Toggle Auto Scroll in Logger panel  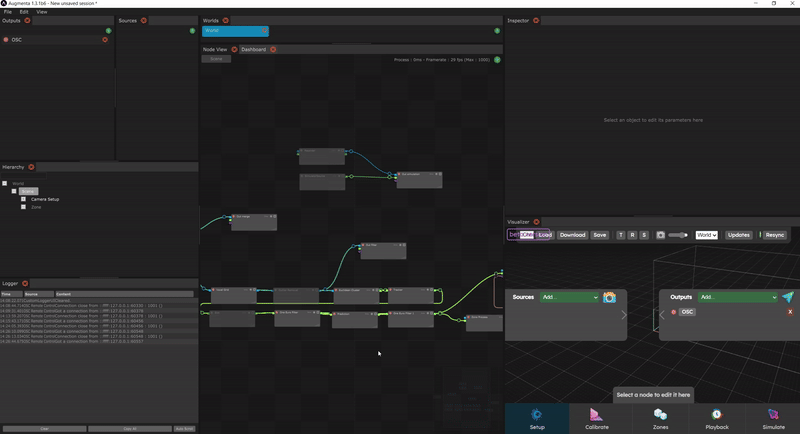[x=184, y=429]
